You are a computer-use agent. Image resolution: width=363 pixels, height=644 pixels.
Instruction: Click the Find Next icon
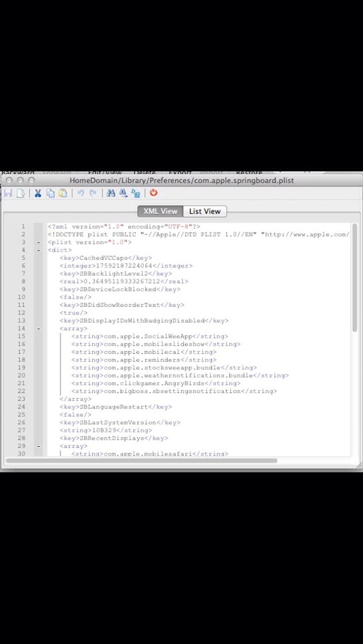(123, 193)
